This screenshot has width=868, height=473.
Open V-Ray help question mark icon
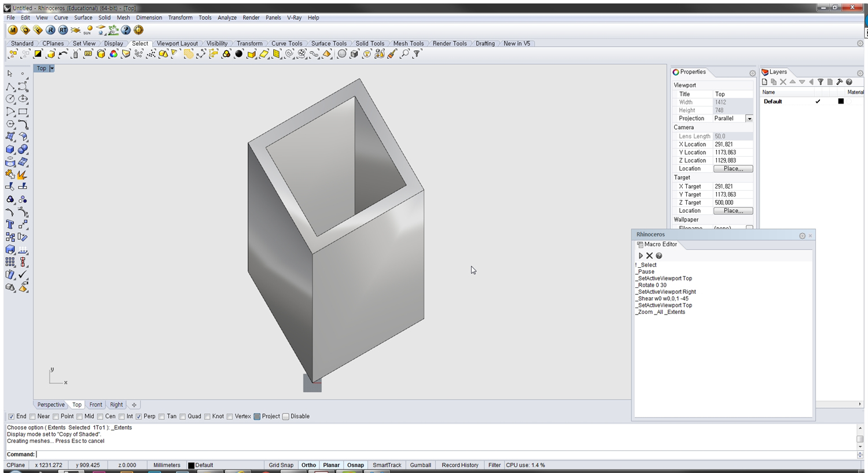click(x=126, y=30)
